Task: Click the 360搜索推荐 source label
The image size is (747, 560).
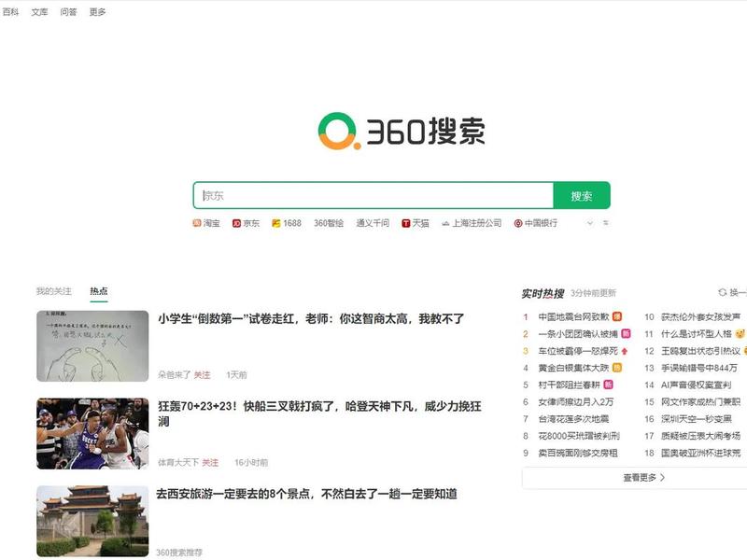Action: [x=179, y=553]
